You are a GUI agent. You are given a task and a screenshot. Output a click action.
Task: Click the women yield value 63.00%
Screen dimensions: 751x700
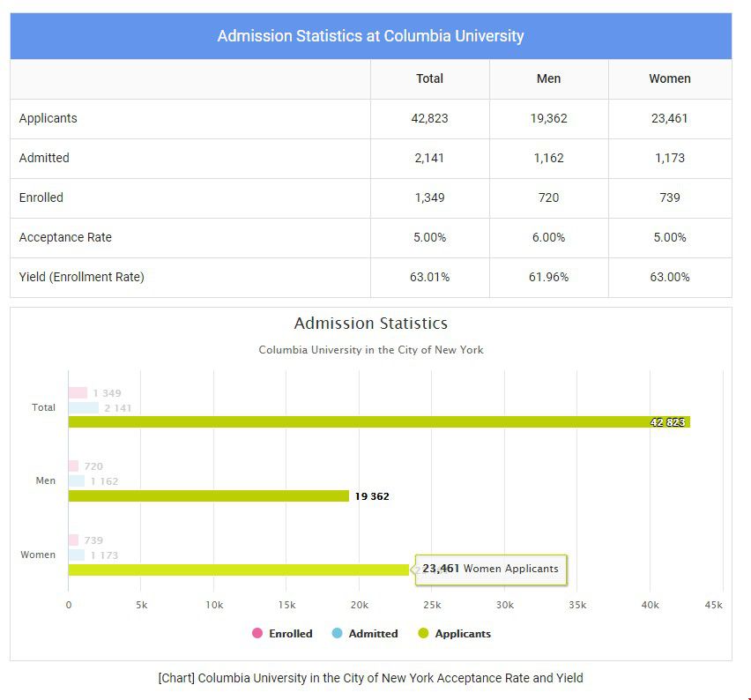pos(670,277)
